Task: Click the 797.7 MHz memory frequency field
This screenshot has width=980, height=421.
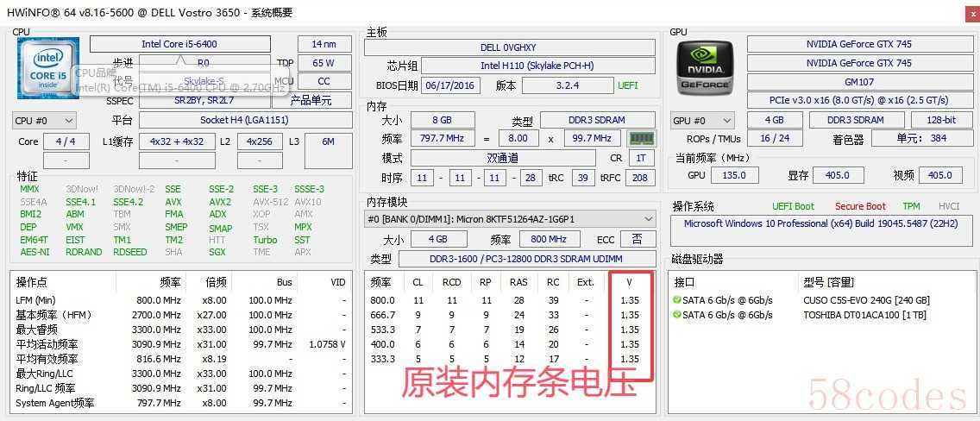Action: 443,138
